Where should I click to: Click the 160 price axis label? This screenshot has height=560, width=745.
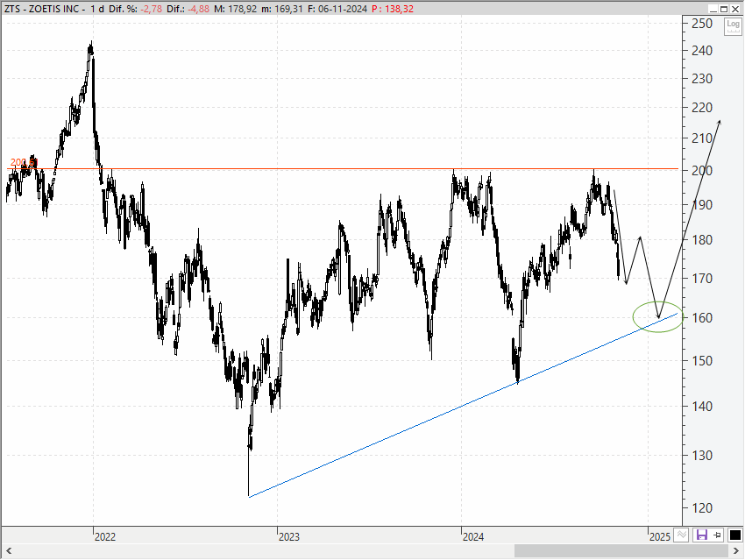[702, 318]
